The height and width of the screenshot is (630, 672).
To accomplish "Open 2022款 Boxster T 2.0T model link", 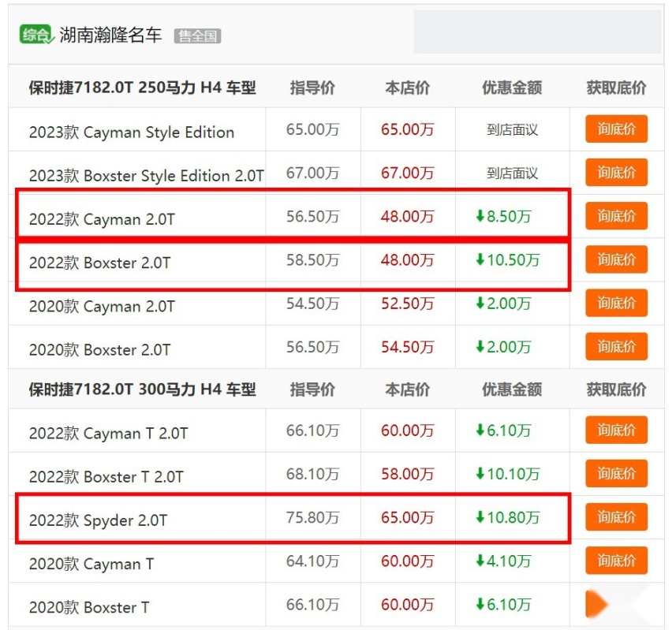I will pyautogui.click(x=106, y=476).
